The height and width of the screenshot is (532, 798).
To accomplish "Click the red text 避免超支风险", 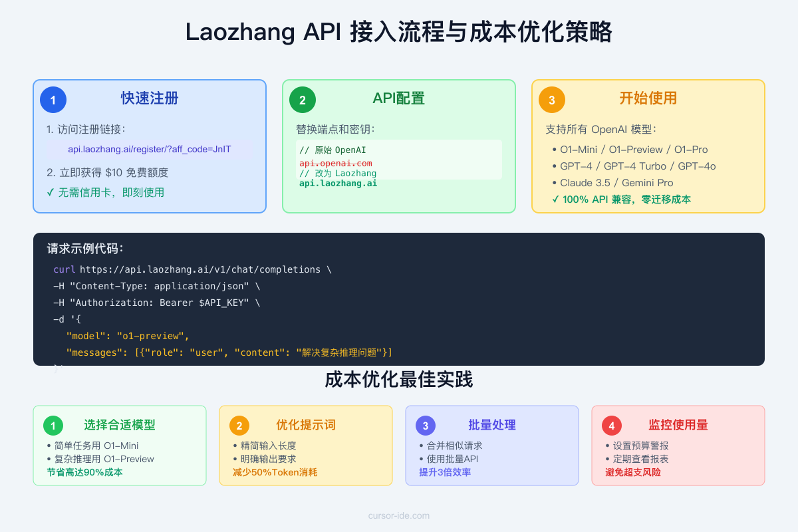I will (x=633, y=472).
